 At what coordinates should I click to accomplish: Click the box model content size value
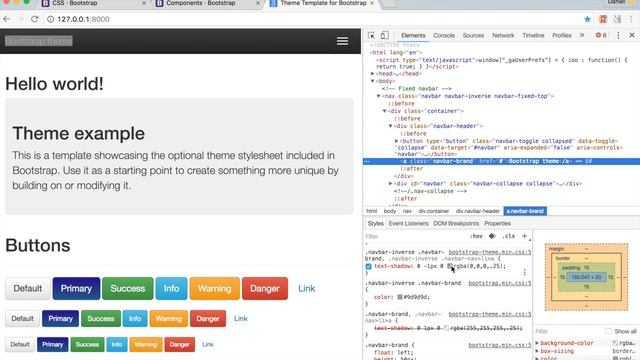coord(586,277)
